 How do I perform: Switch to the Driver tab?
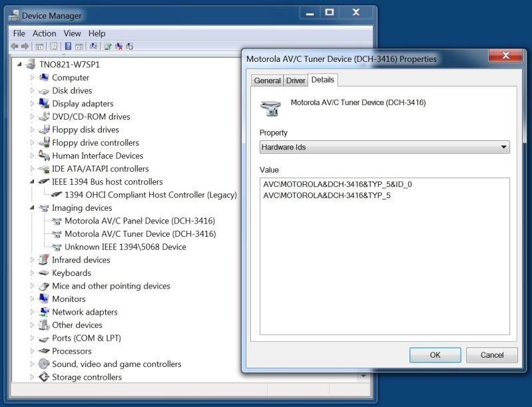[x=296, y=80]
